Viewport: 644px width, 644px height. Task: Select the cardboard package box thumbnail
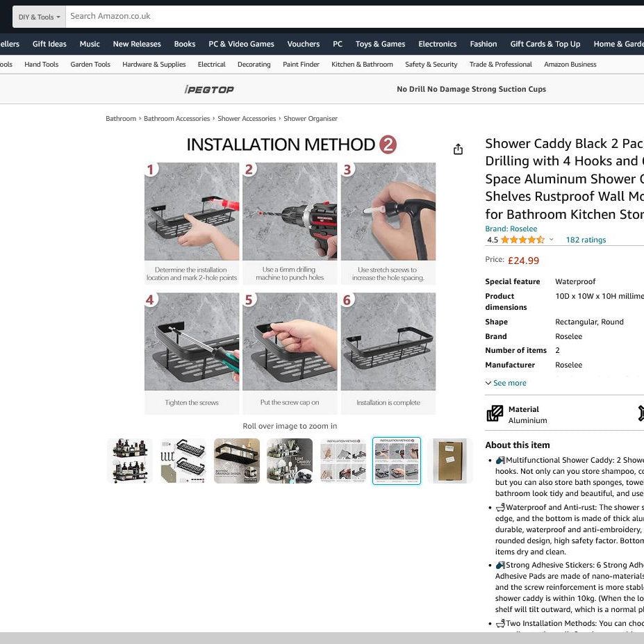pyautogui.click(x=450, y=461)
